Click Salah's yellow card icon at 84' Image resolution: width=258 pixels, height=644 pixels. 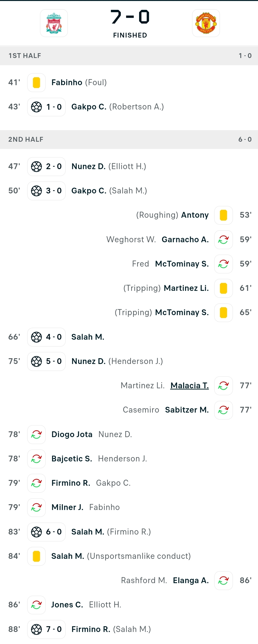37,556
